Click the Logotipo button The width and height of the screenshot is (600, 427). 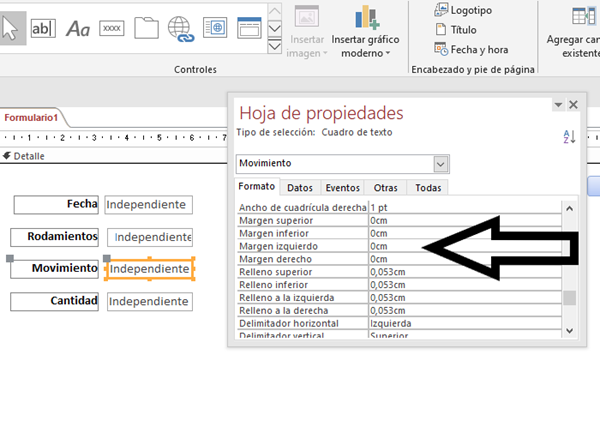[468, 9]
